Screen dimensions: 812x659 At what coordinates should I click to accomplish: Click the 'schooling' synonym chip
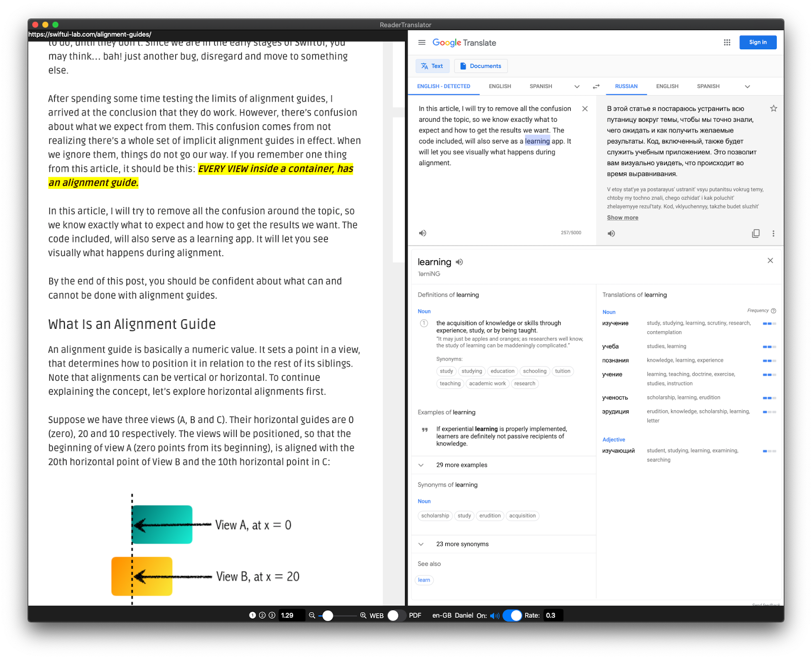[534, 371]
